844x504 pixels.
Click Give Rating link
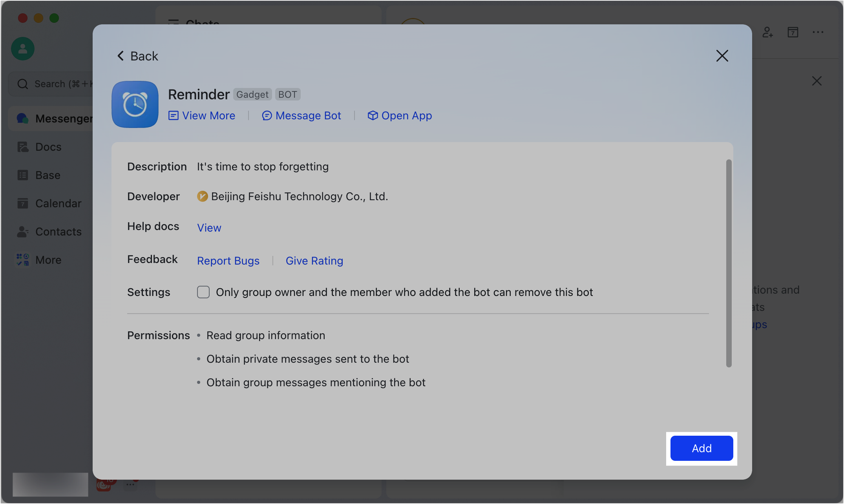tap(314, 261)
